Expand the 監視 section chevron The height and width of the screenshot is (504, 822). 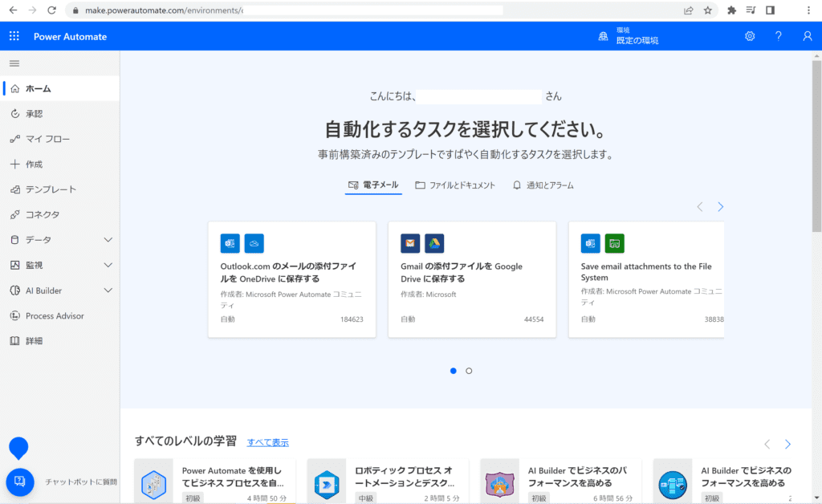tap(108, 265)
